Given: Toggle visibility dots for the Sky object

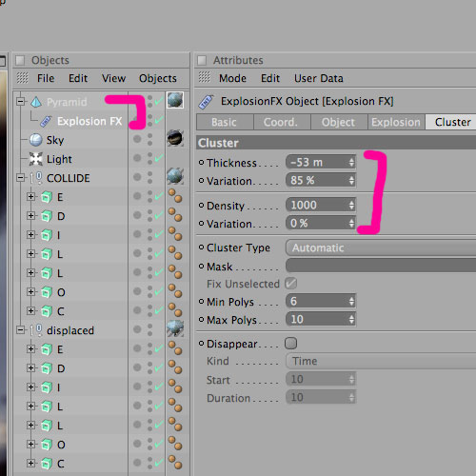Looking at the screenshot, I should 149,140.
